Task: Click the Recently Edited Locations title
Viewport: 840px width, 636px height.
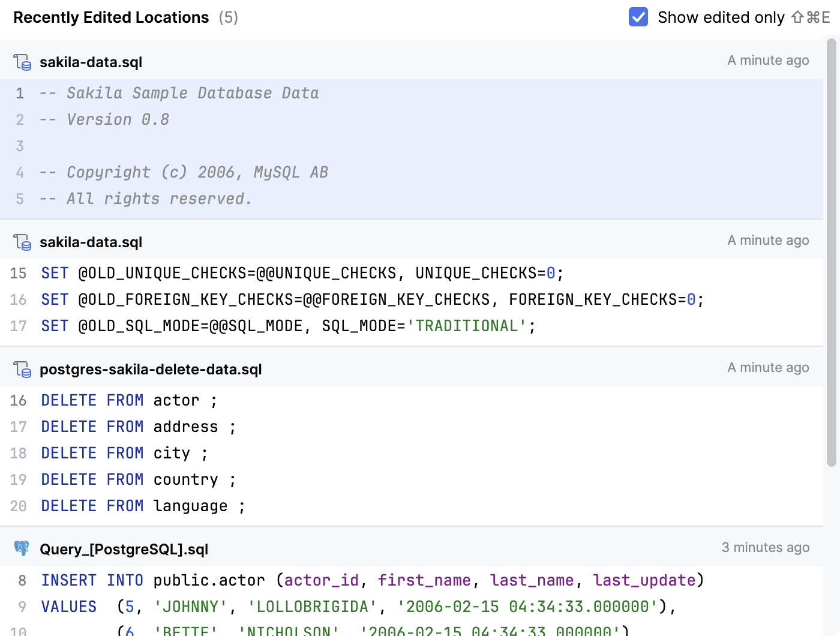Action: (x=111, y=17)
